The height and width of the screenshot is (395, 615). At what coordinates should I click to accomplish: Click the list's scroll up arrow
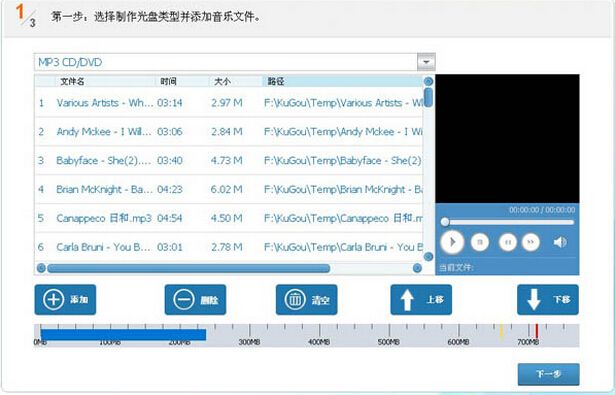(x=429, y=81)
